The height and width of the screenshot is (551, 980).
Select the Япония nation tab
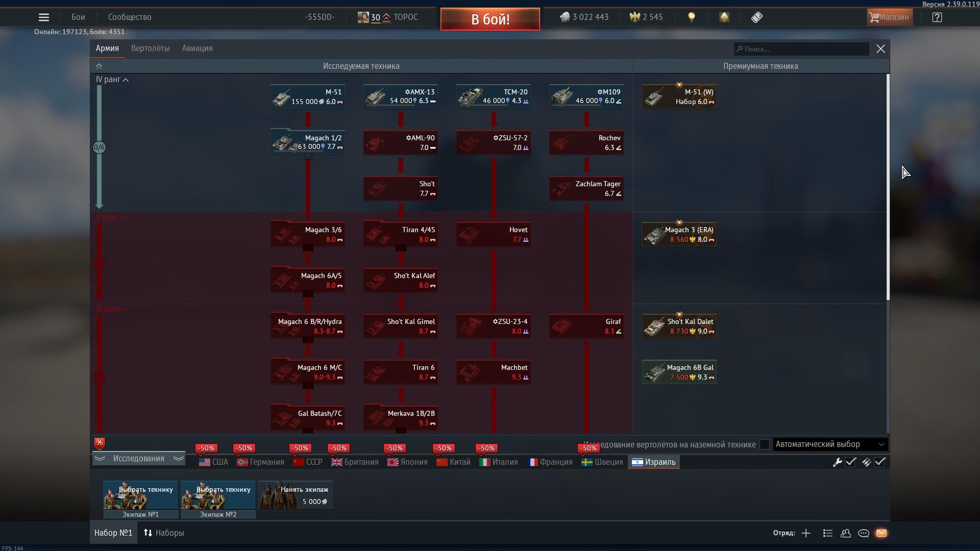[408, 462]
